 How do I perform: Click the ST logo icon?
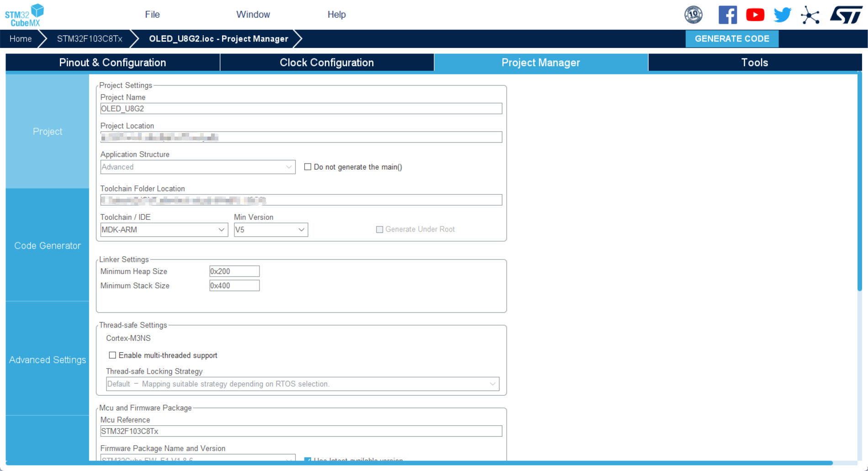pos(846,15)
